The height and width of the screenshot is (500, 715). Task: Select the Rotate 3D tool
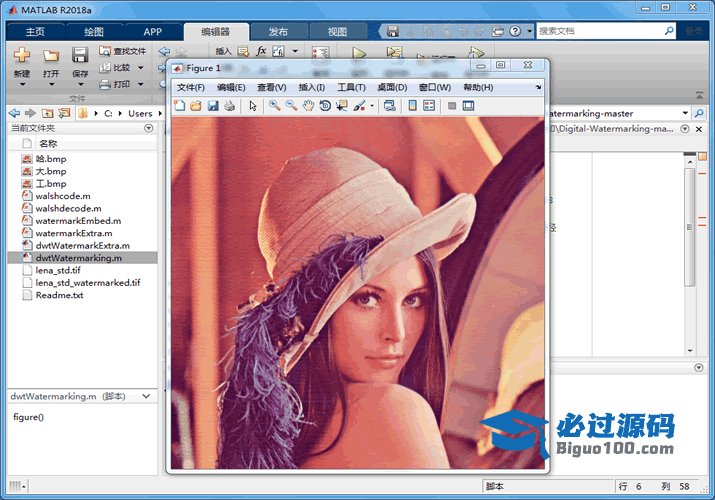[x=325, y=106]
